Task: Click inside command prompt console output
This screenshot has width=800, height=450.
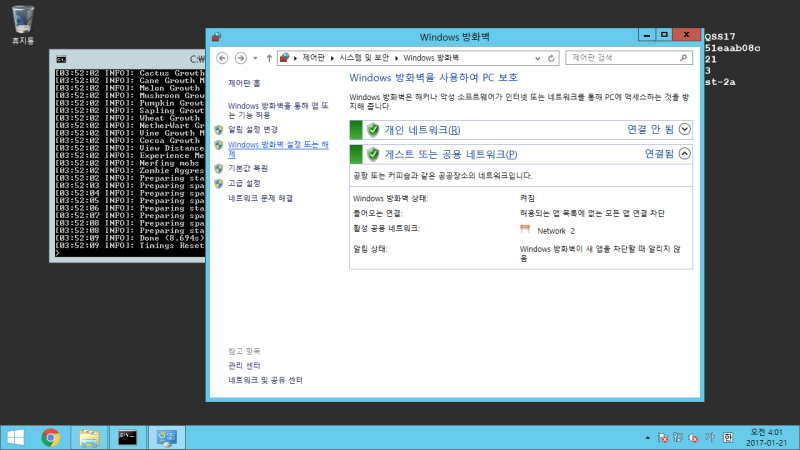Action: tap(130, 163)
